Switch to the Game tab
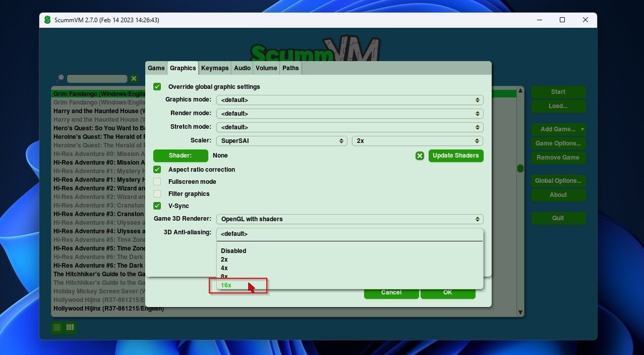Image resolution: width=644 pixels, height=355 pixels. pos(156,68)
